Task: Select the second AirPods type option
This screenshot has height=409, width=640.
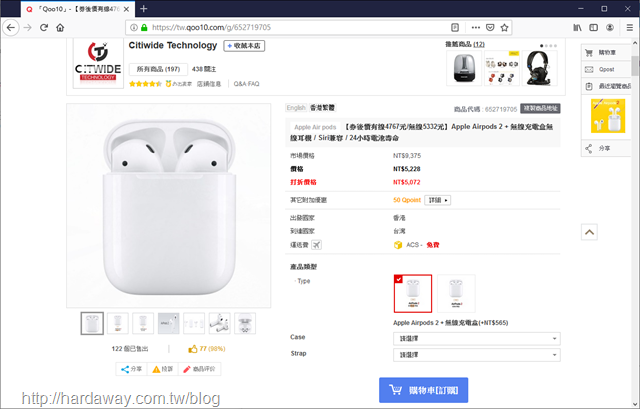Action: click(x=456, y=293)
